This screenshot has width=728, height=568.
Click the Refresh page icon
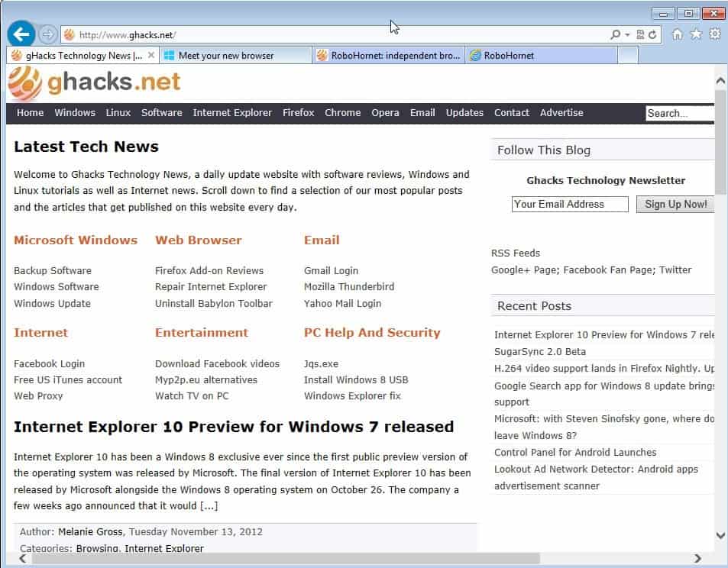tap(652, 35)
